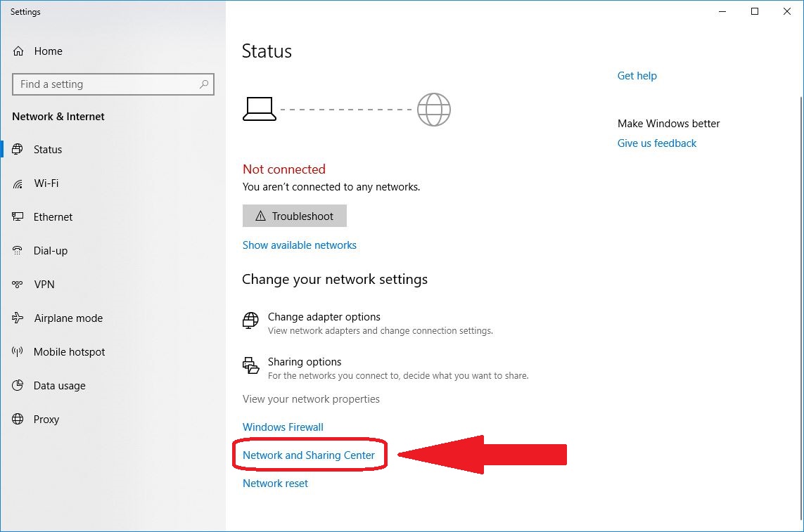Open Proxy settings
This screenshot has height=532, width=804.
pos(46,420)
